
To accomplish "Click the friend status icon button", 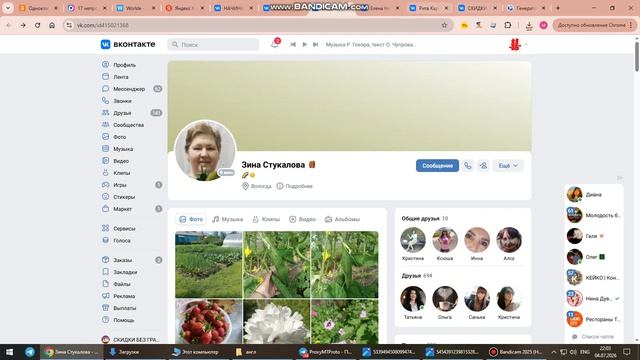I will point(483,166).
